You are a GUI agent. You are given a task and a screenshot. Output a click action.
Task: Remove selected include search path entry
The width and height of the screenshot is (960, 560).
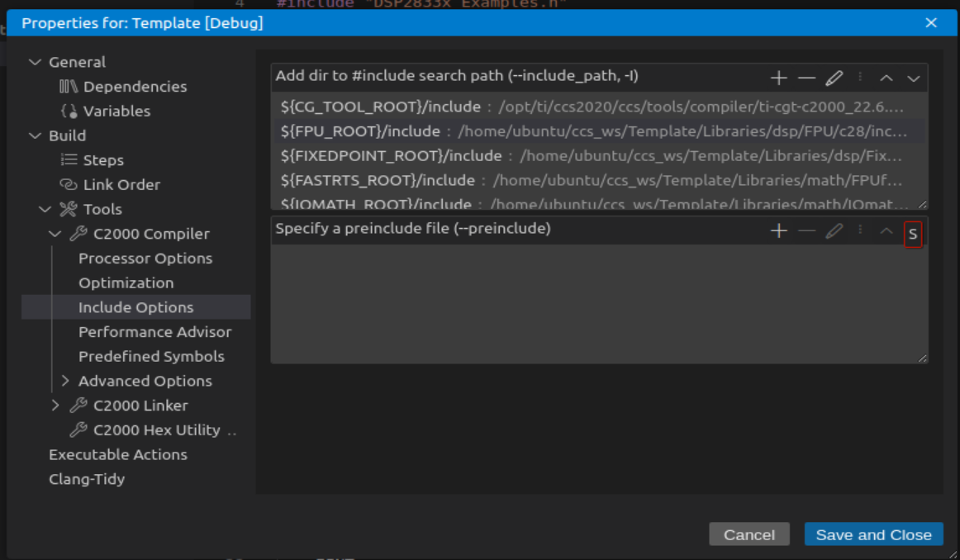tap(806, 78)
